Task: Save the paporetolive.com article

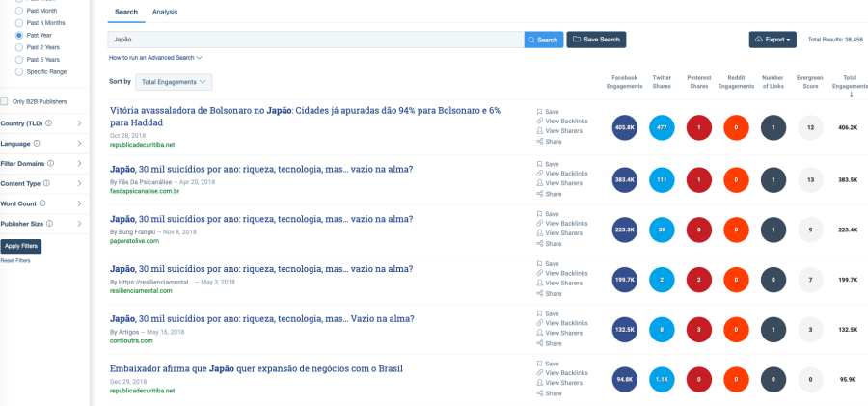Action: point(548,214)
